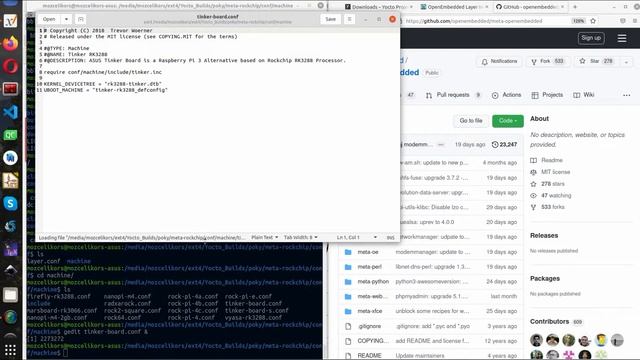Open the Projects tab on GitHub
The image size is (640, 360).
click(x=547, y=95)
